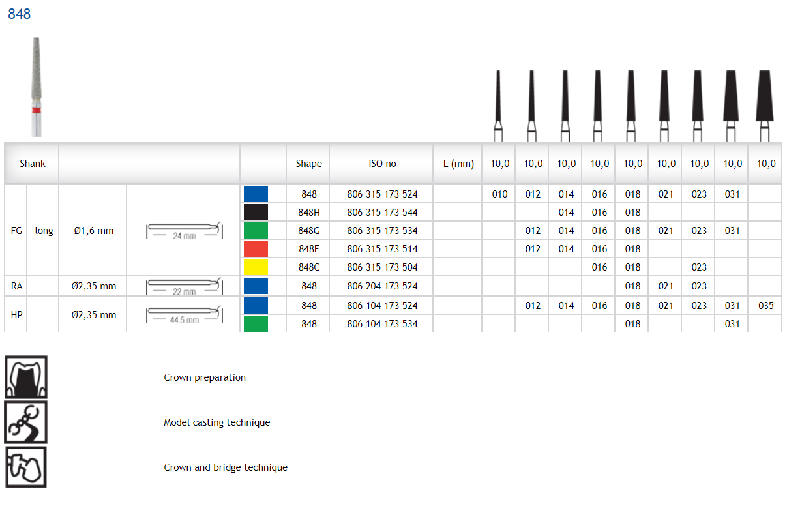
Task: Click the Model casting technique icon
Action: (x=26, y=422)
